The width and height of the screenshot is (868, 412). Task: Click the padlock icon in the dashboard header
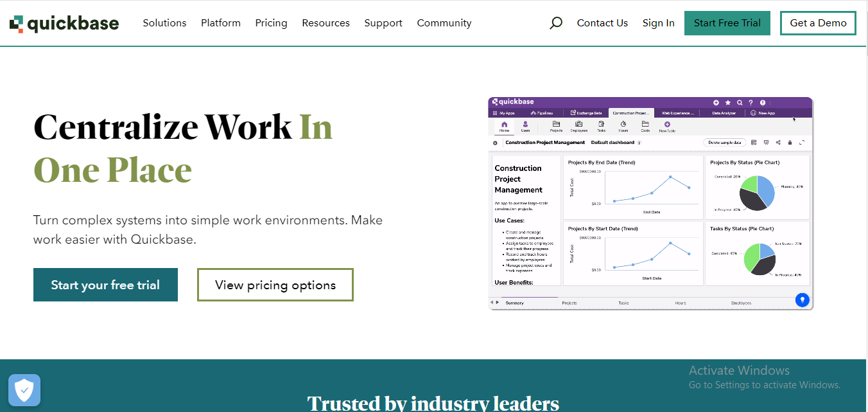pyautogui.click(x=790, y=143)
